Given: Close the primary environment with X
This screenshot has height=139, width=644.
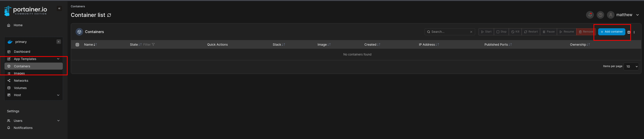Looking at the screenshot, I should pos(59,42).
